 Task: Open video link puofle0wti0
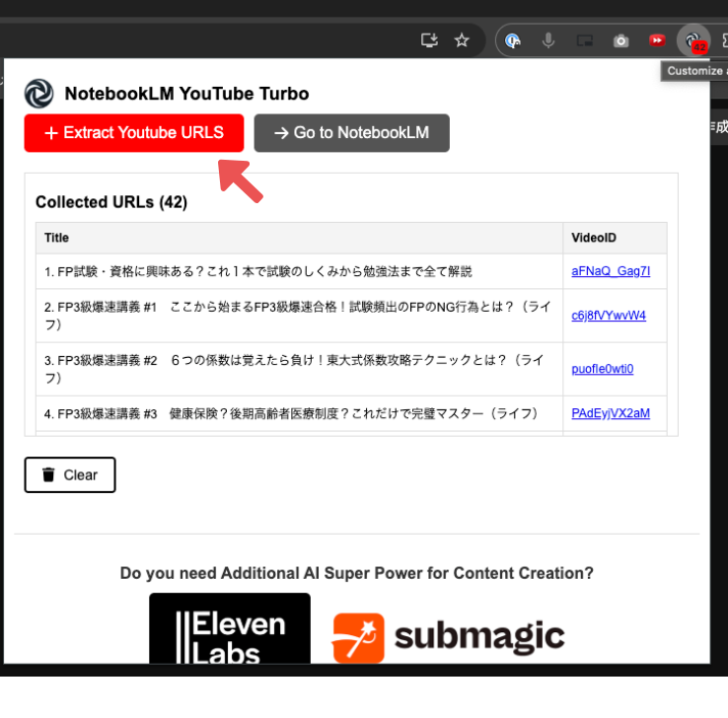click(x=602, y=369)
